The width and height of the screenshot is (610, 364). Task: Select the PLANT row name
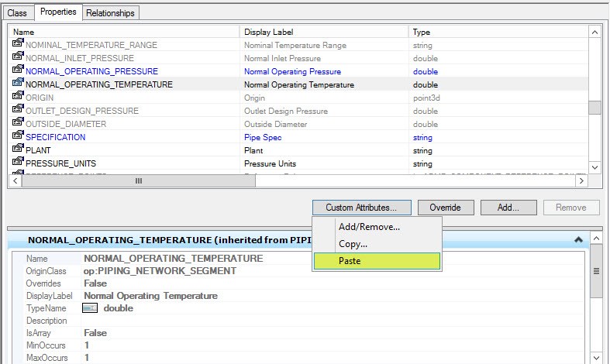pyautogui.click(x=38, y=150)
